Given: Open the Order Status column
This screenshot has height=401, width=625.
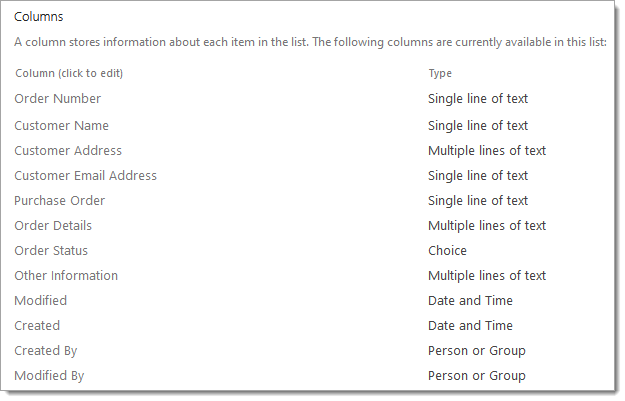Looking at the screenshot, I should pos(51,251).
